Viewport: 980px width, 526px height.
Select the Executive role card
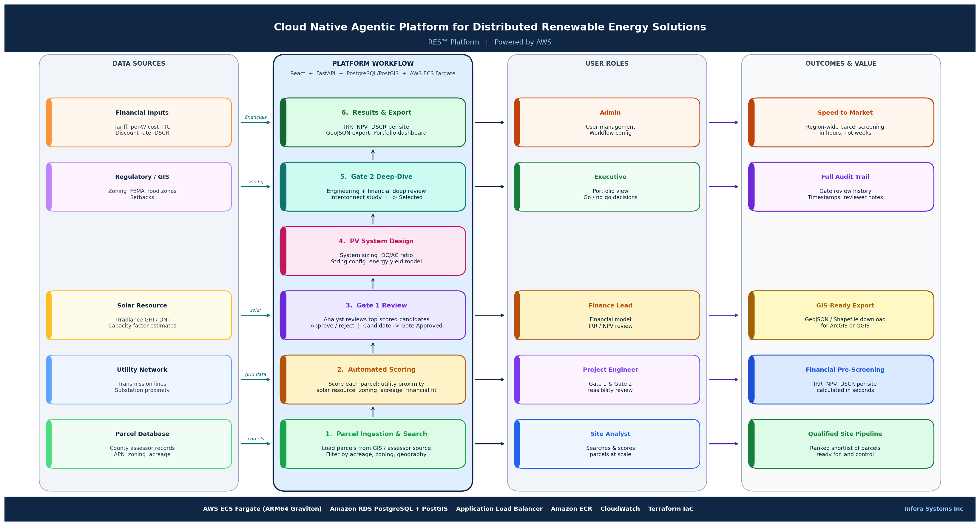pos(607,187)
